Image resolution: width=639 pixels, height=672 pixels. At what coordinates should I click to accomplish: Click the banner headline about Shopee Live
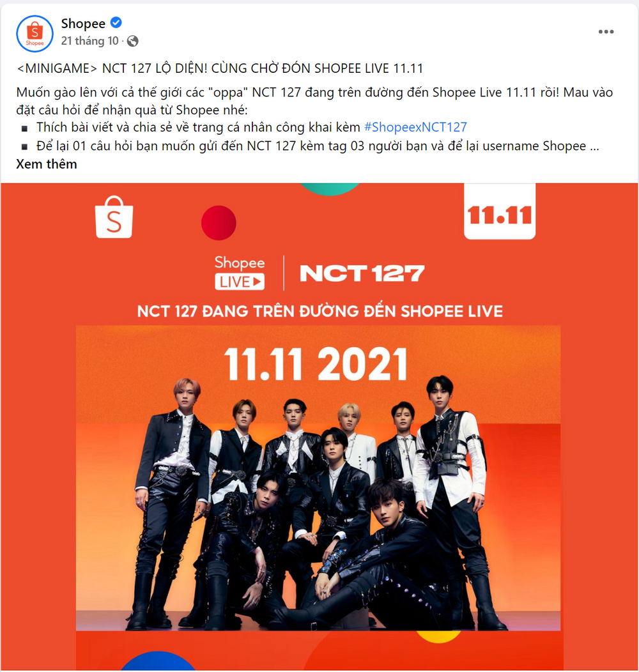point(320,311)
